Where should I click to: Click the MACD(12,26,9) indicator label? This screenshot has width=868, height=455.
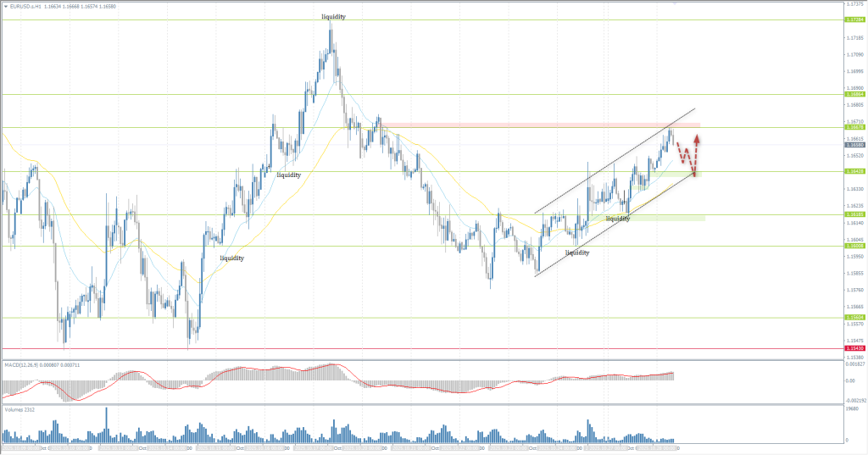coord(34,364)
